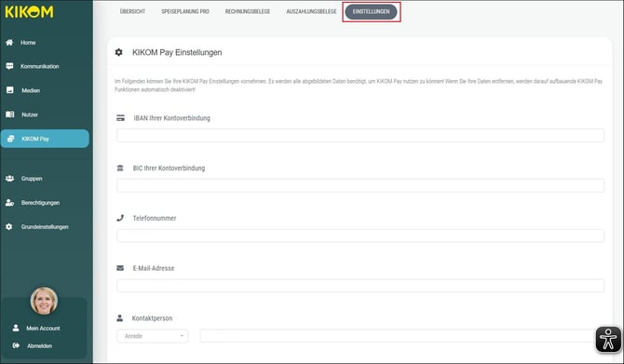Image resolution: width=624 pixels, height=364 pixels.
Task: Select the Einstellungen tab
Action: (371, 11)
